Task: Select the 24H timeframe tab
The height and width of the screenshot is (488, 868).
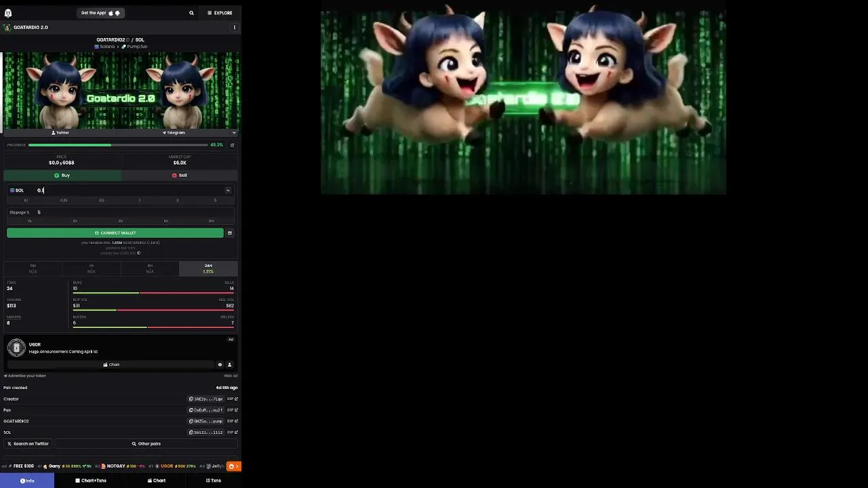Action: (x=208, y=268)
